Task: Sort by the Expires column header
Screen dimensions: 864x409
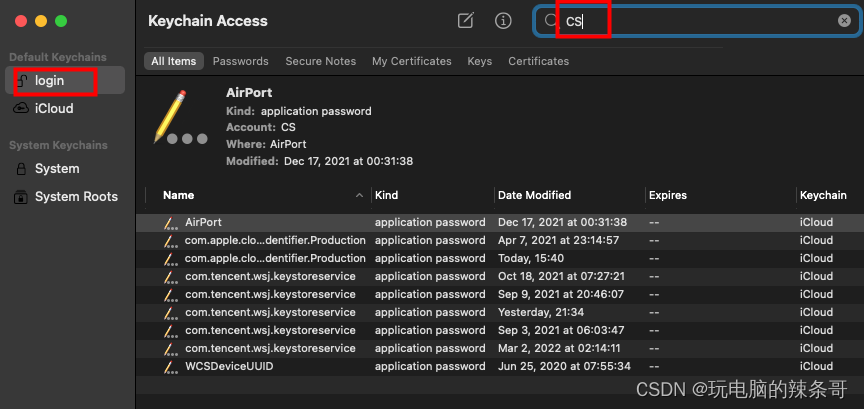Action: click(668, 195)
